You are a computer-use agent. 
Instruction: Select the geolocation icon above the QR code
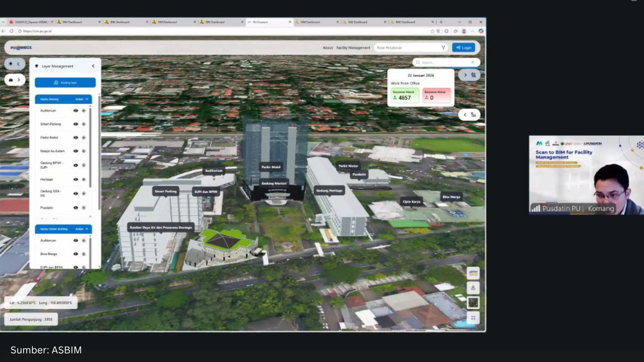[473, 288]
